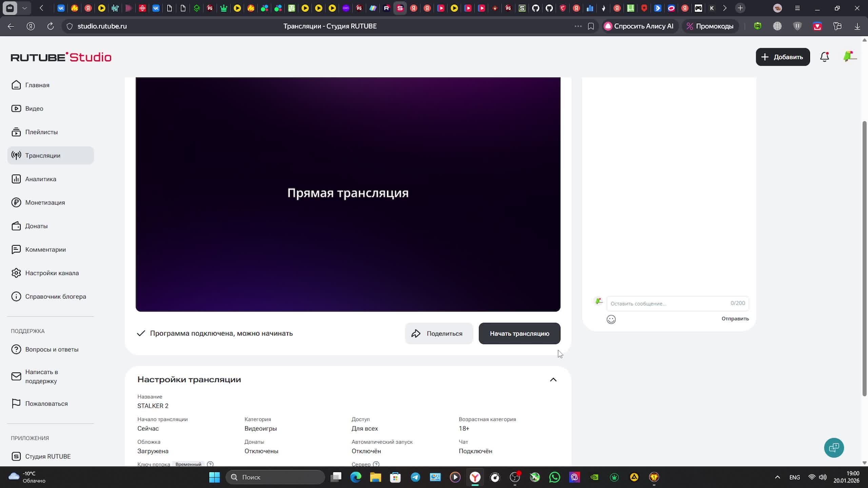
Task: Expand hidden system tray icons
Action: (x=777, y=477)
